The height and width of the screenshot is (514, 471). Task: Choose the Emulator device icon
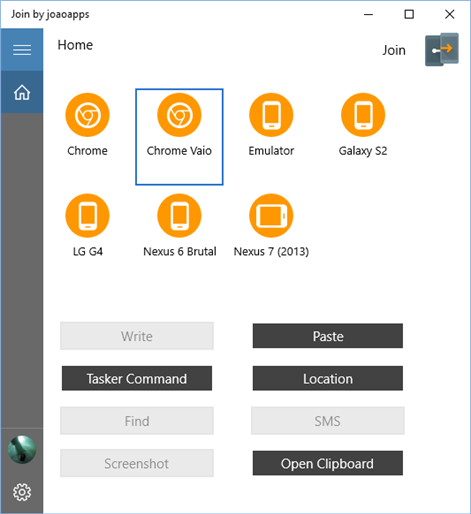271,115
